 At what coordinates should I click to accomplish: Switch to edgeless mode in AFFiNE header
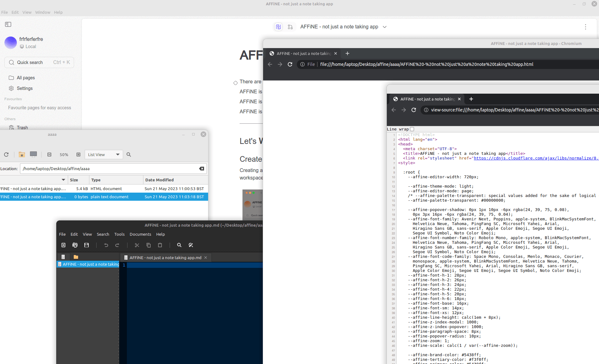pyautogui.click(x=290, y=27)
